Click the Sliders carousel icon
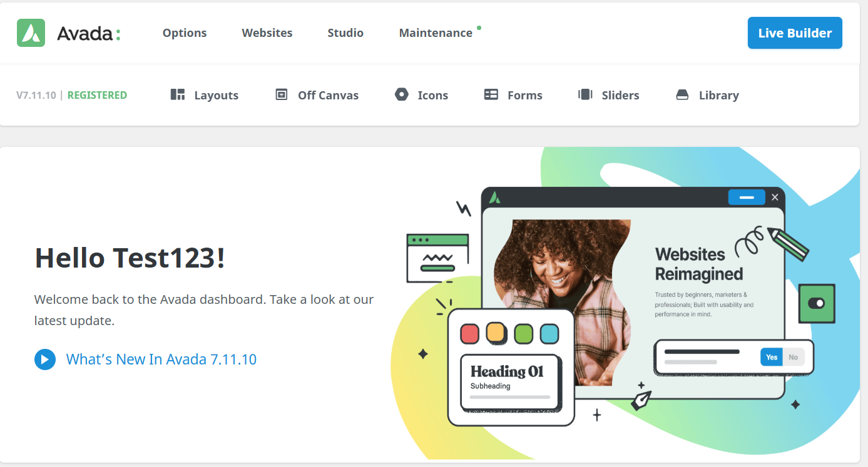868x467 pixels. coord(585,94)
